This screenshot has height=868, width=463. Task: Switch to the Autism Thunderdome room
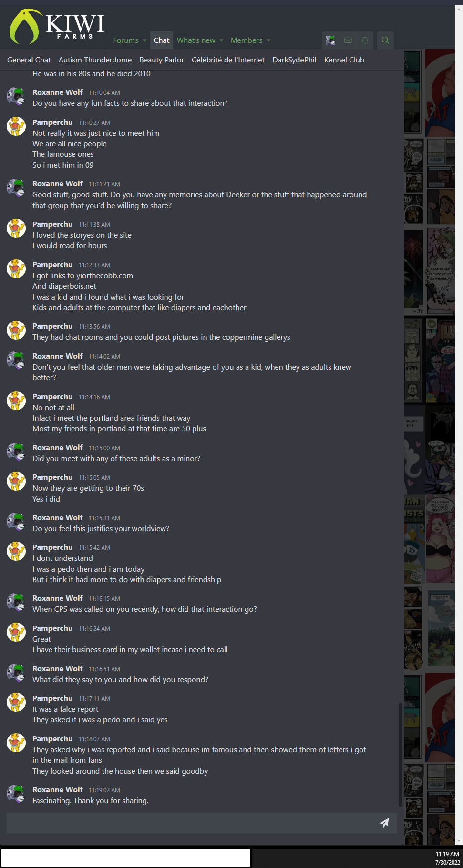95,60
